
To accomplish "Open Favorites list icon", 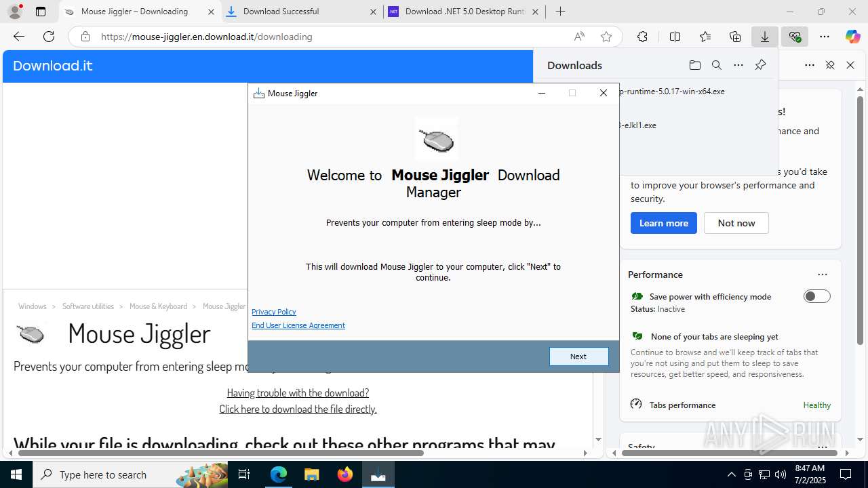I will tap(705, 37).
